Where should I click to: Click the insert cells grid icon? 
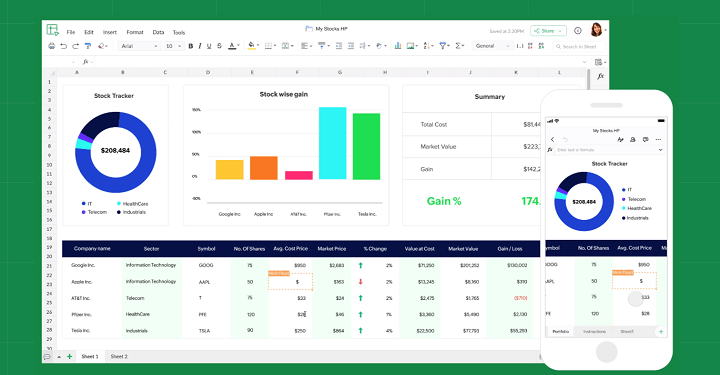tap(530, 46)
